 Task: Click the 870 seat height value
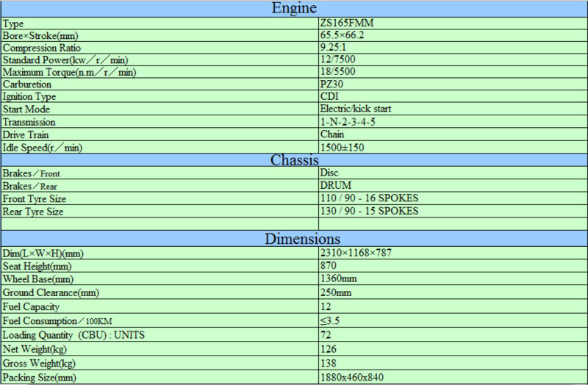328,265
